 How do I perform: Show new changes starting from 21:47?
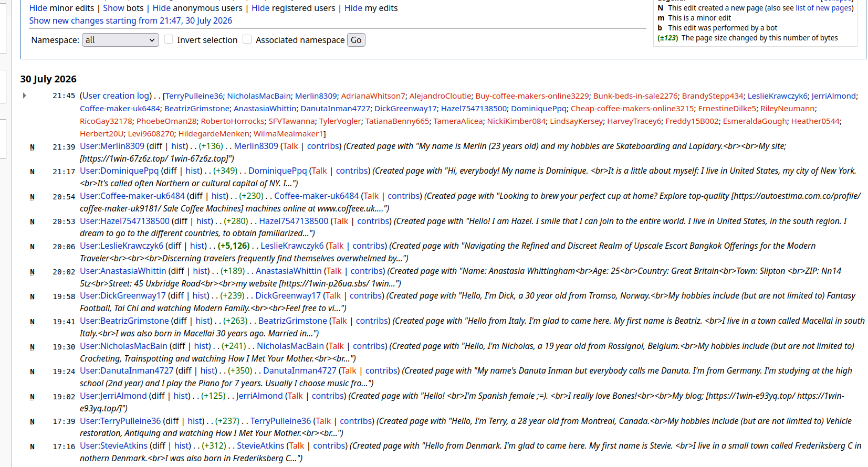coord(130,20)
